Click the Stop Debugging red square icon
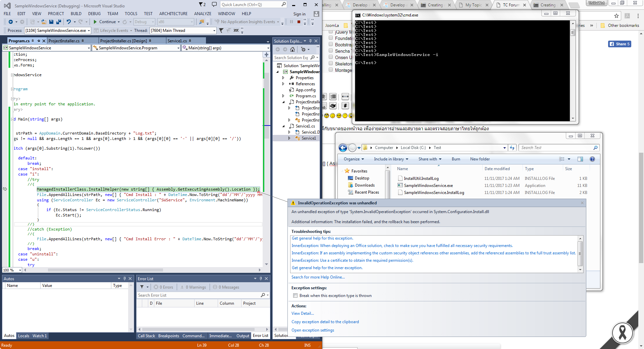This screenshot has height=349, width=644. [x=299, y=22]
